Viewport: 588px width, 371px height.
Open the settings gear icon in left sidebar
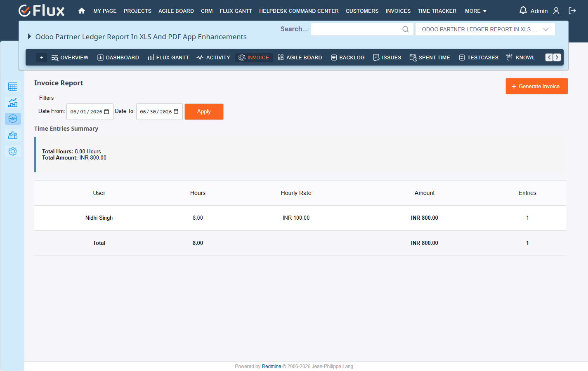pos(13,151)
